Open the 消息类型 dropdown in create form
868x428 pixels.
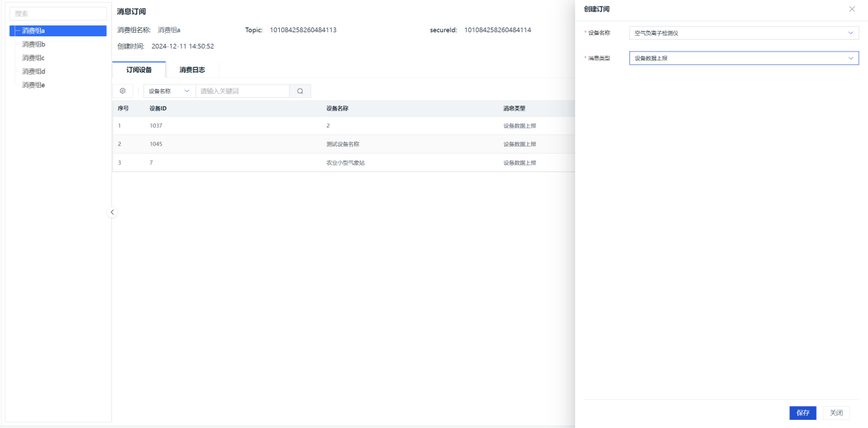tap(743, 58)
